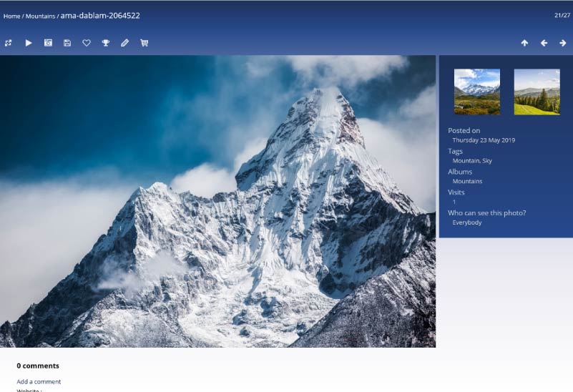Open the Mountains breadcrumb link
This screenshot has height=392, width=573.
pyautogui.click(x=40, y=16)
